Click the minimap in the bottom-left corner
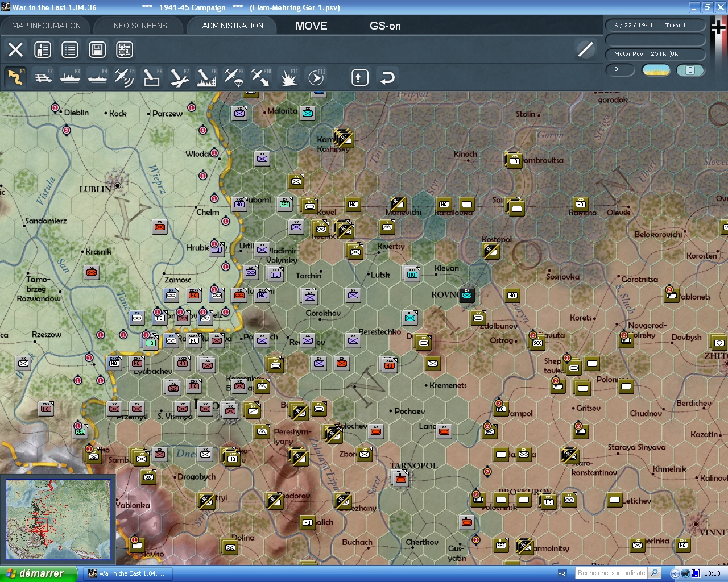The height and width of the screenshot is (582, 728). tap(58, 519)
